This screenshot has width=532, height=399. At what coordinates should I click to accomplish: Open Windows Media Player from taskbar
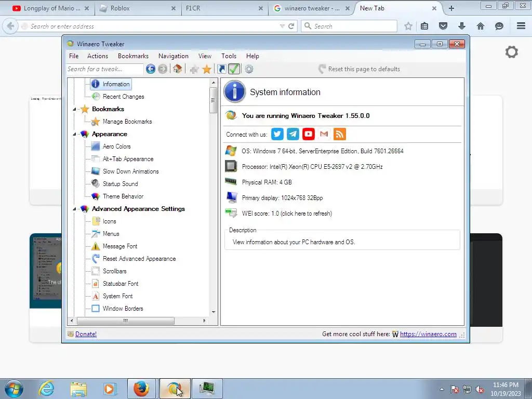click(110, 389)
